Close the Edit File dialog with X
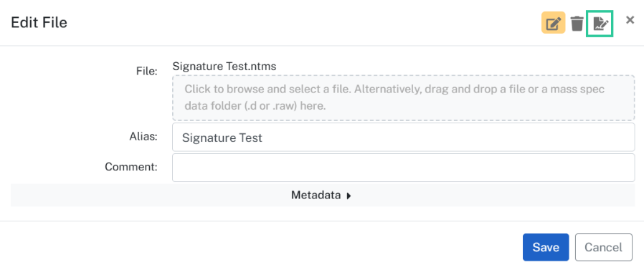 [x=630, y=20]
